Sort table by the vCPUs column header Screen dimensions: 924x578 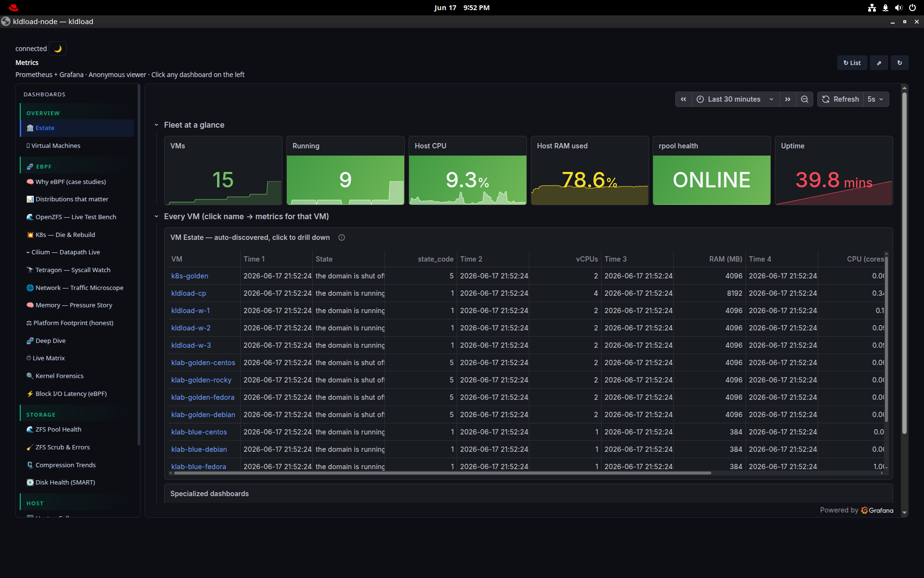587,259
